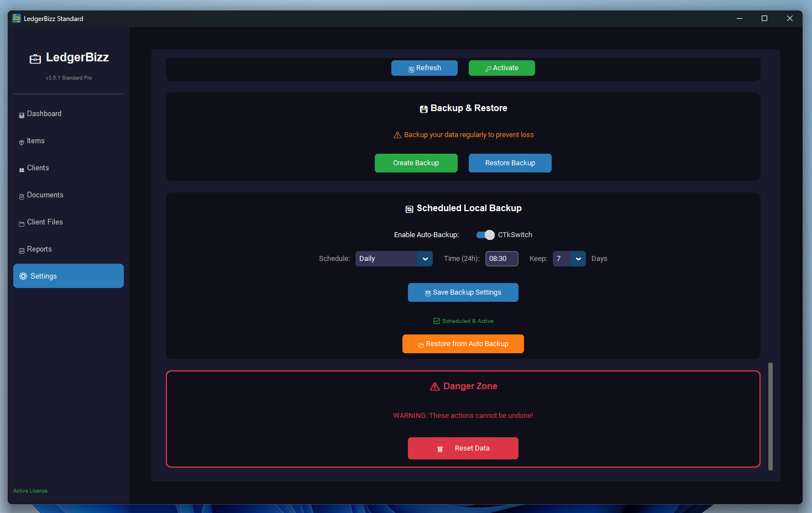812x513 pixels.
Task: Click the Dashboard sidebar icon
Action: coord(22,115)
